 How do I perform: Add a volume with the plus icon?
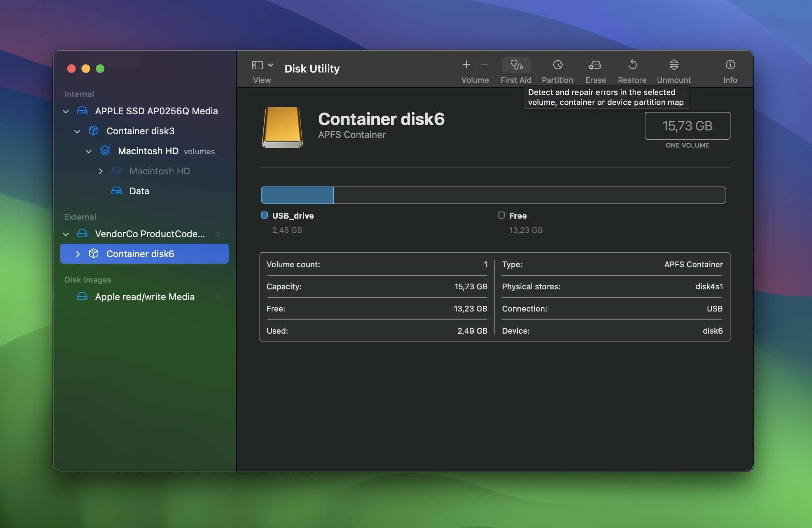[466, 65]
